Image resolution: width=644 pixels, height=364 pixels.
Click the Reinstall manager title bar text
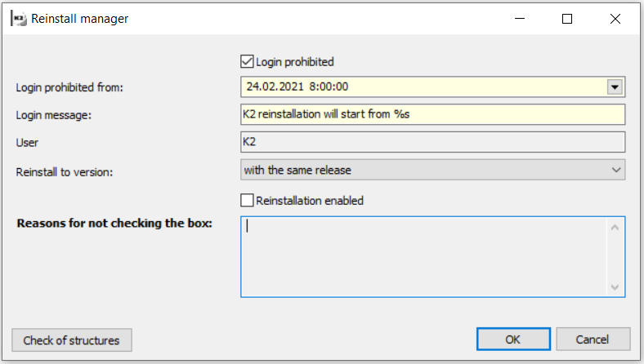[79, 18]
